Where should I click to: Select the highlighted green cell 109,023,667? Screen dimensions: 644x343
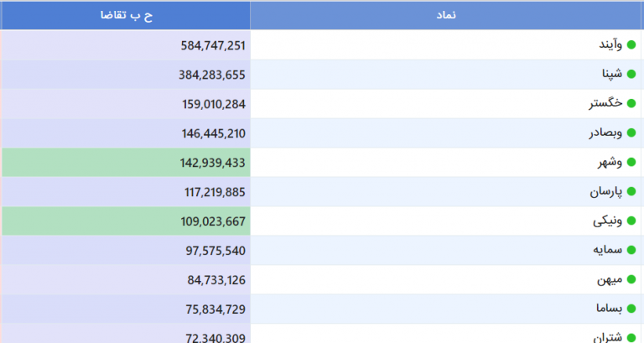pyautogui.click(x=126, y=221)
